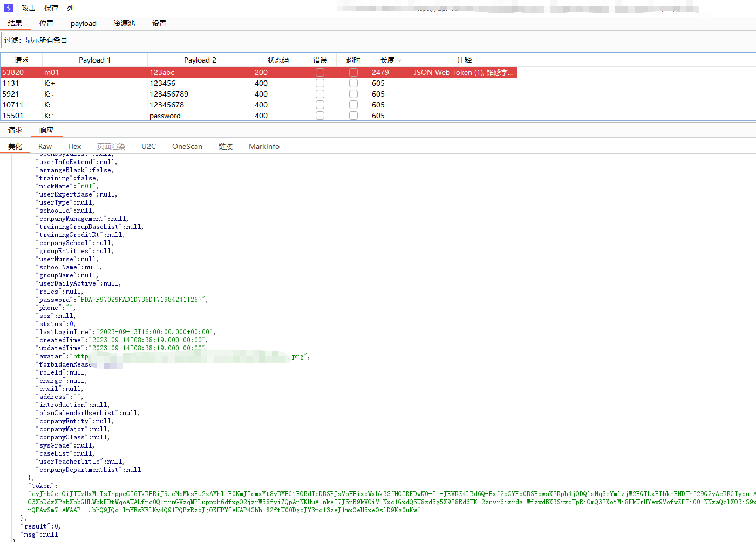Image resolution: width=756 pixels, height=542 pixels.
Task: Toggle 错误 checkbox for request 5921
Action: (x=320, y=94)
